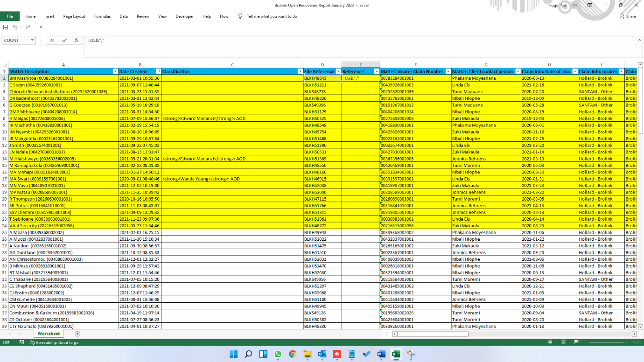Expand the formula bar chevron
Viewport: 644px width, 362px height.
coord(639,40)
